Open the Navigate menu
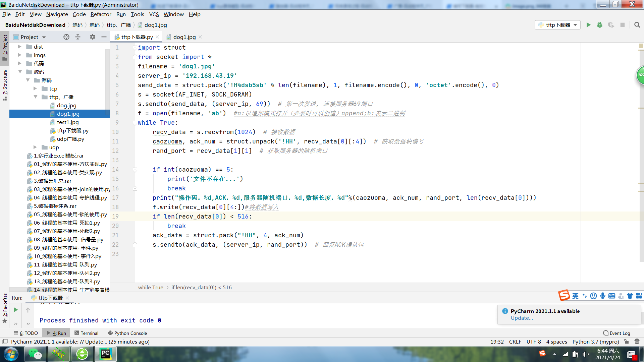Screen dimensions: 644x362 point(57,14)
